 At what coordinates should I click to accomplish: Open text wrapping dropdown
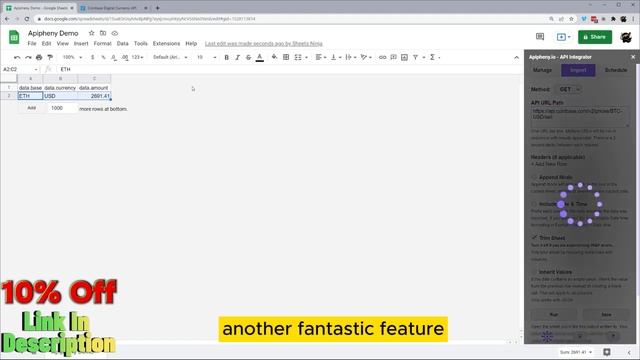click(x=350, y=58)
